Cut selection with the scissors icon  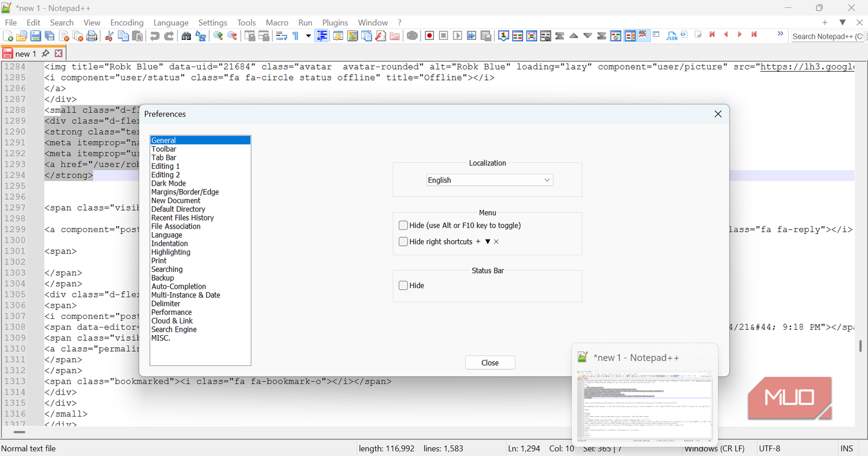click(x=109, y=36)
